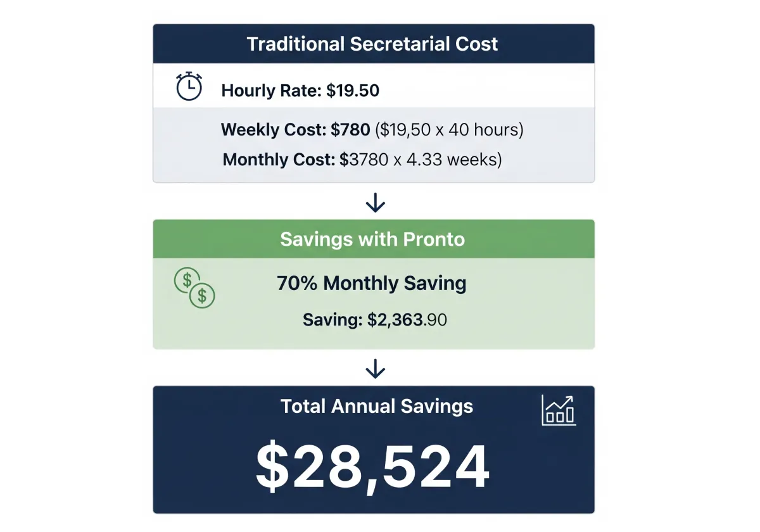Click the $19.50 hourly rate value

click(x=353, y=91)
